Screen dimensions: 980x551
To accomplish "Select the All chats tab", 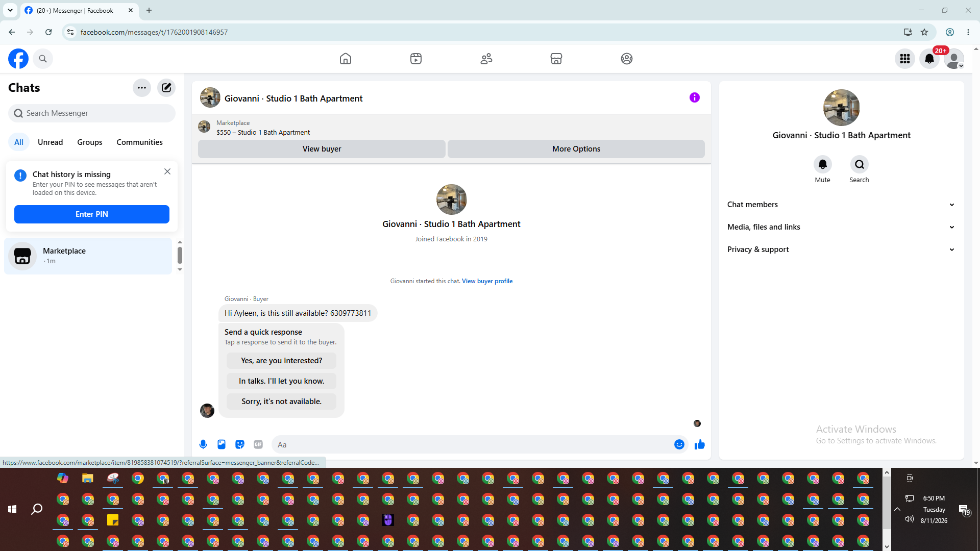I will tap(19, 142).
